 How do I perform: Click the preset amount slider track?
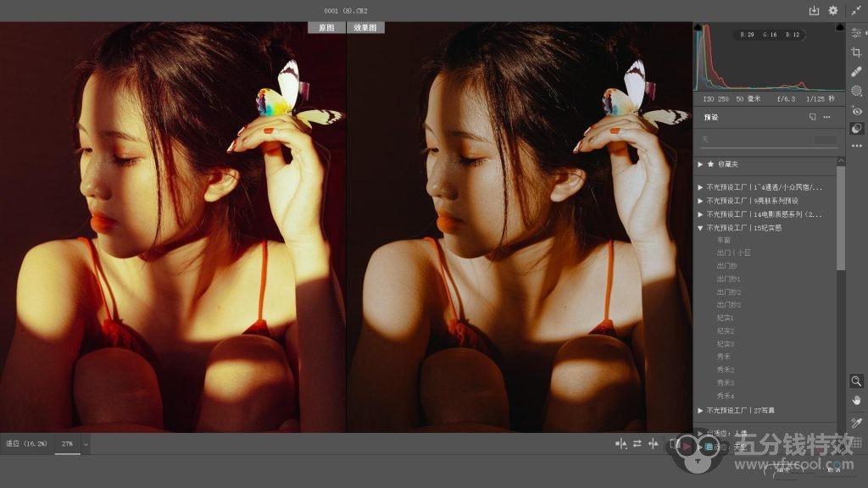[x=769, y=147]
